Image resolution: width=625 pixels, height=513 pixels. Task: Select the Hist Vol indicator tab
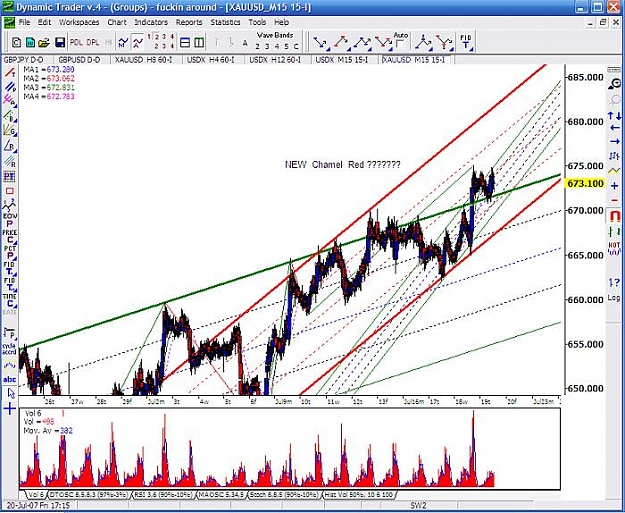tap(358, 495)
